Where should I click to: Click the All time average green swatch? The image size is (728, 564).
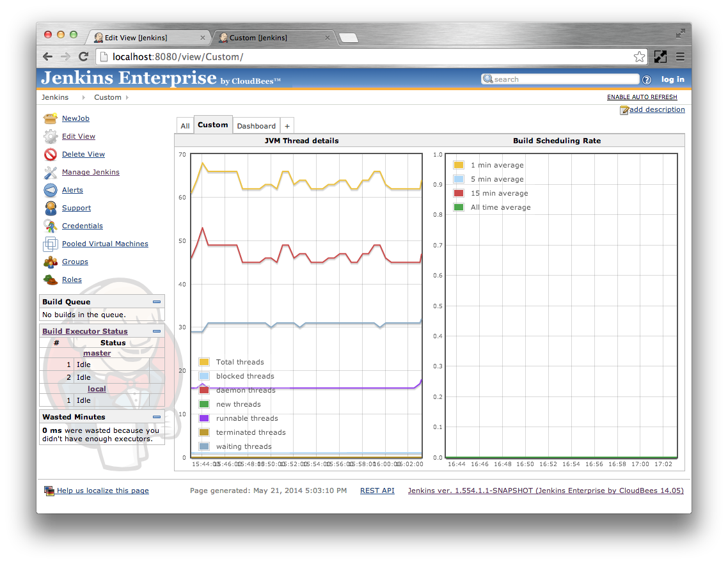[459, 207]
